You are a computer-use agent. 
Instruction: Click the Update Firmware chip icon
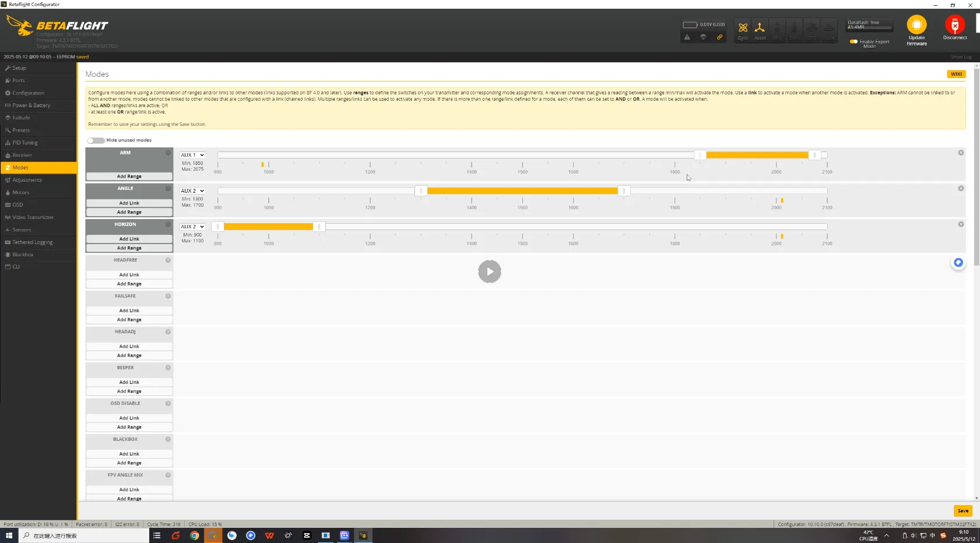[x=916, y=24]
